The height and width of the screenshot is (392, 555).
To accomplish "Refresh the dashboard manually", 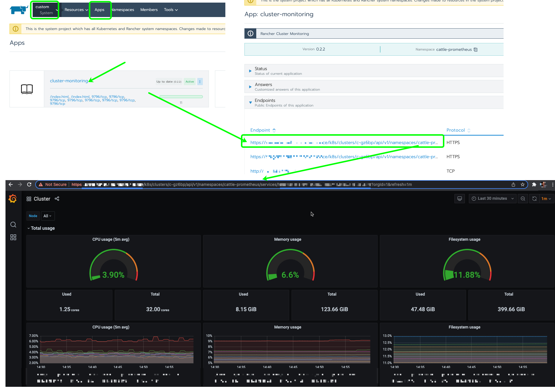I will [x=534, y=199].
